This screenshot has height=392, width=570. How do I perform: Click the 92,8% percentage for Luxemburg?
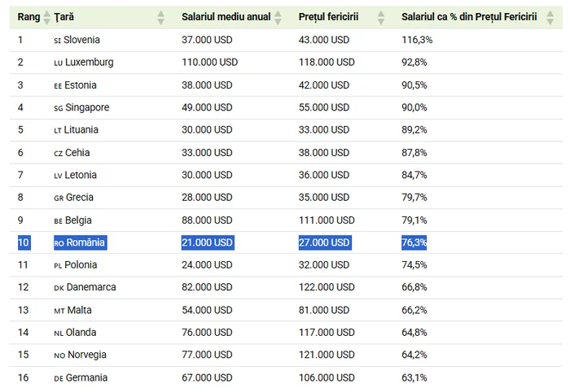(x=414, y=62)
